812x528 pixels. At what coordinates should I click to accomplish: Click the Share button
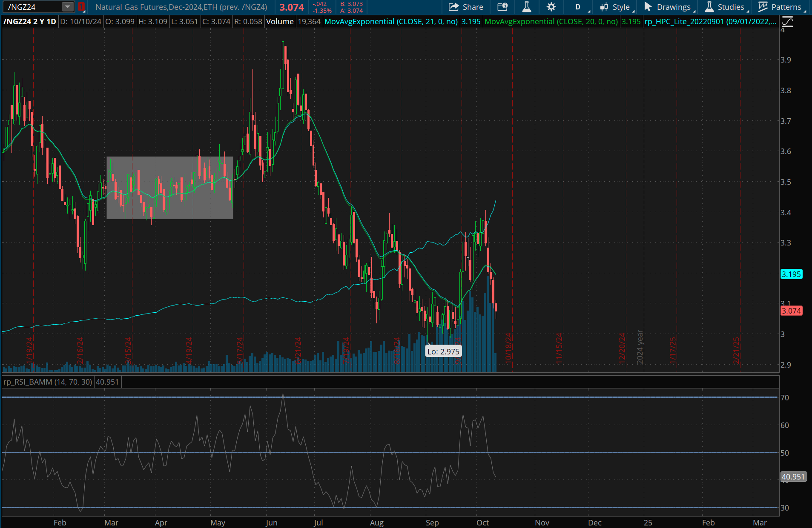(x=466, y=7)
